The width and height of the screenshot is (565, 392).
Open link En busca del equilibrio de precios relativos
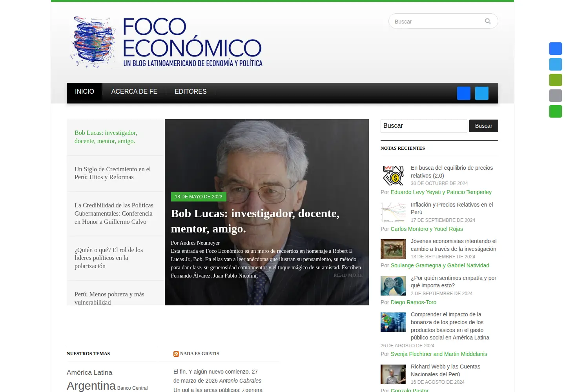point(452,172)
